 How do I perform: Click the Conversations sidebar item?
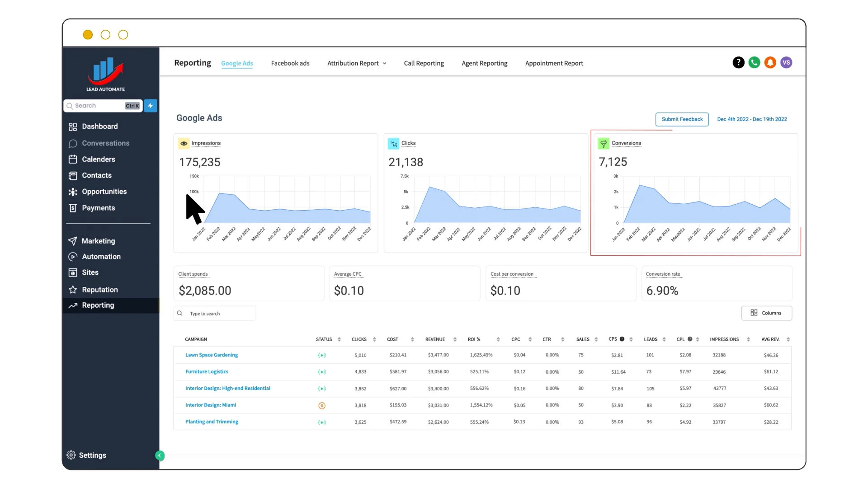(105, 143)
